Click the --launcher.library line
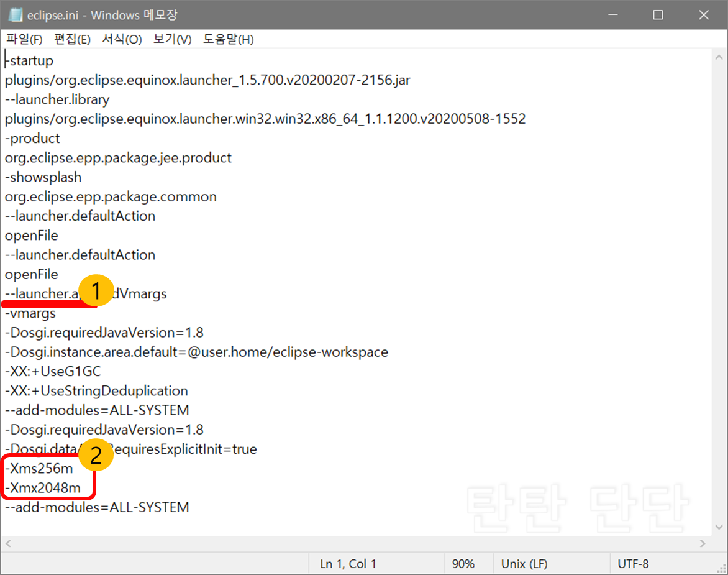Screen dimensions: 728x575 point(58,100)
